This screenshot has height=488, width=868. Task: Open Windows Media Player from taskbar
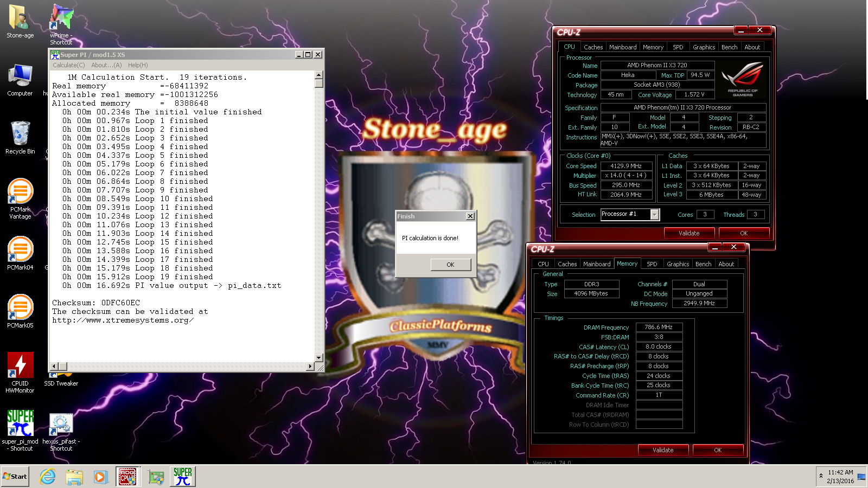[100, 477]
